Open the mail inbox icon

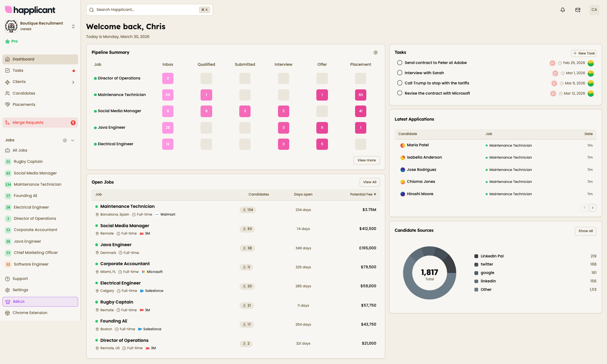pyautogui.click(x=578, y=10)
